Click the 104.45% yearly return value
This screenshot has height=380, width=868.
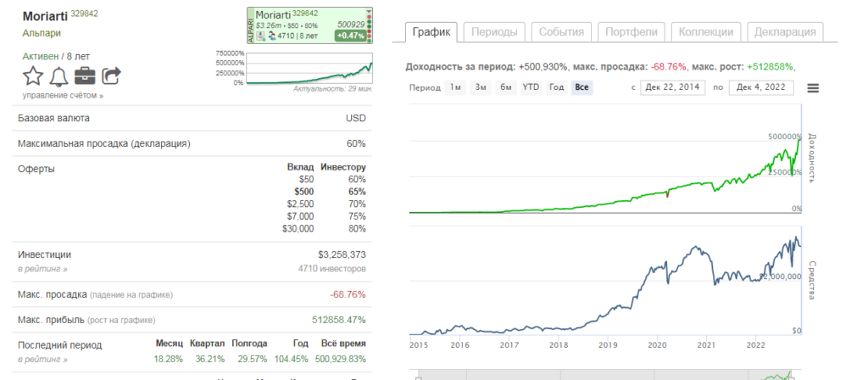click(x=292, y=359)
